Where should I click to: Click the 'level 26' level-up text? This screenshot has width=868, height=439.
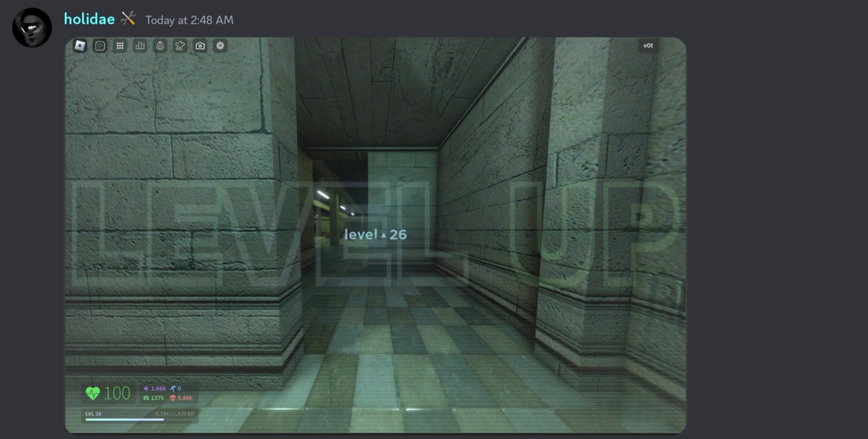click(x=375, y=234)
